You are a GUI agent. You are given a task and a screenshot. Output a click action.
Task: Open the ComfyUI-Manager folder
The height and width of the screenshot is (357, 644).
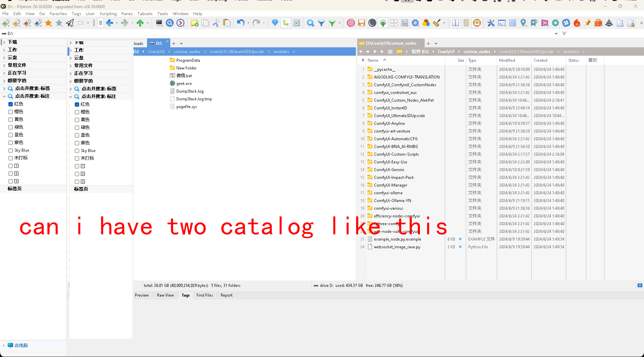390,185
